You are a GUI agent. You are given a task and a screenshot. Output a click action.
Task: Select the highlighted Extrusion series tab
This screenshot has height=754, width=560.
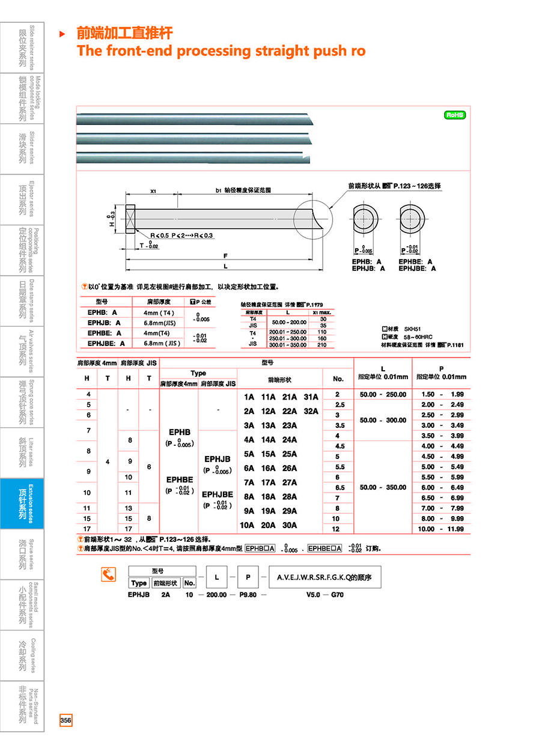coord(22,503)
